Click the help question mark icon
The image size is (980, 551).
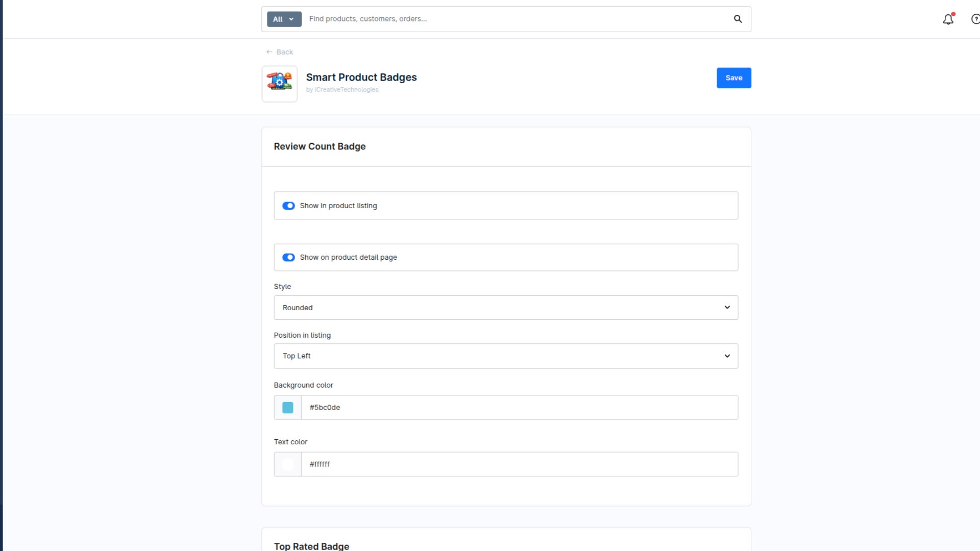click(975, 19)
